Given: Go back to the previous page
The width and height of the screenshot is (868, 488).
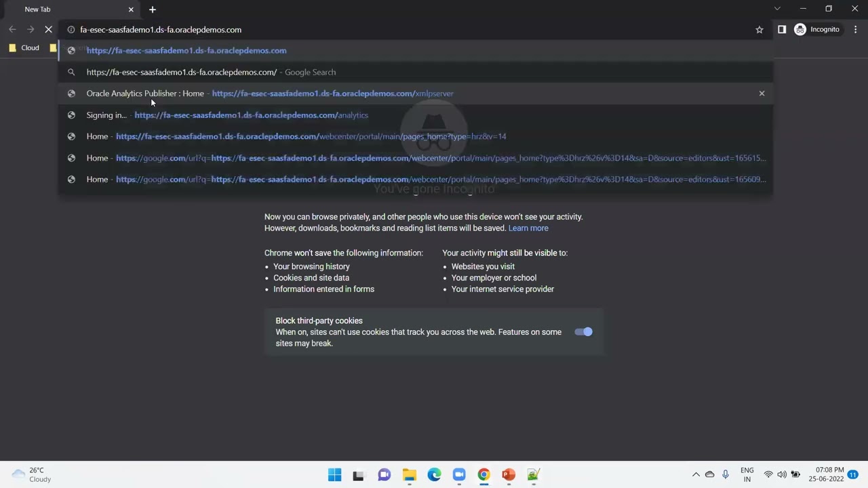Looking at the screenshot, I should click(x=12, y=30).
